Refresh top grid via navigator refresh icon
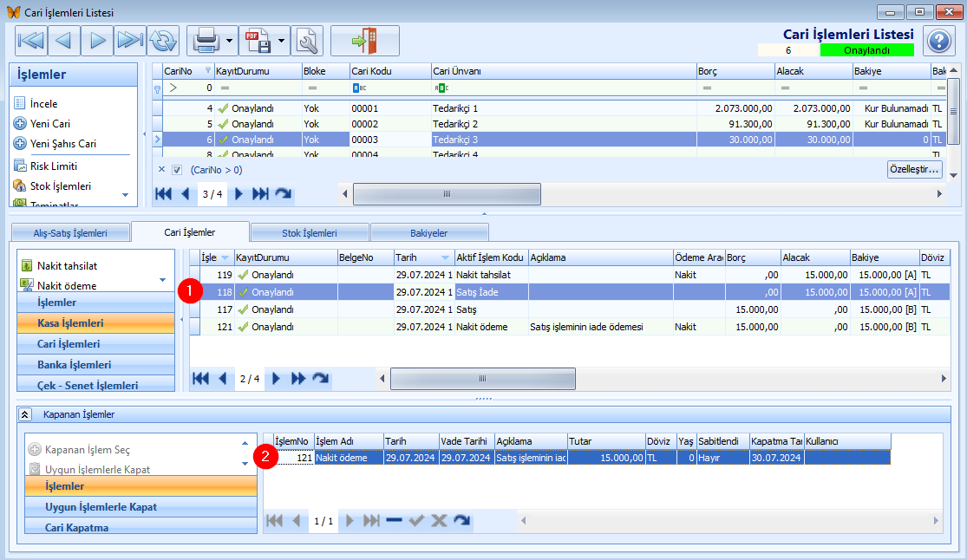 click(x=283, y=194)
